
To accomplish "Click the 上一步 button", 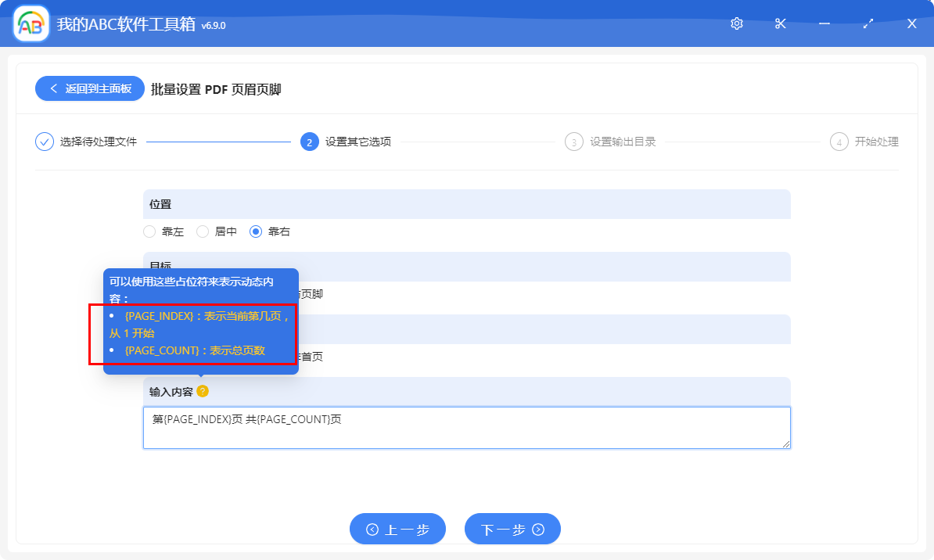I will tap(397, 529).
